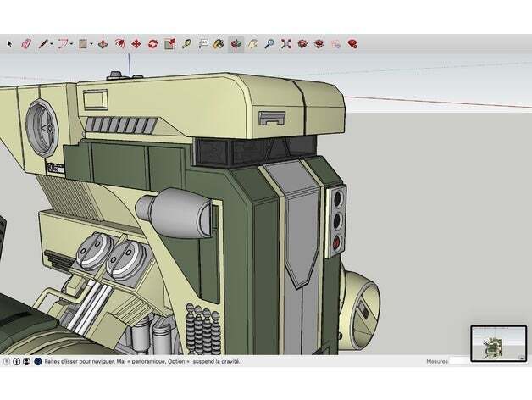Select the arrow Select tool
This screenshot has width=532, height=400.
pos(10,42)
